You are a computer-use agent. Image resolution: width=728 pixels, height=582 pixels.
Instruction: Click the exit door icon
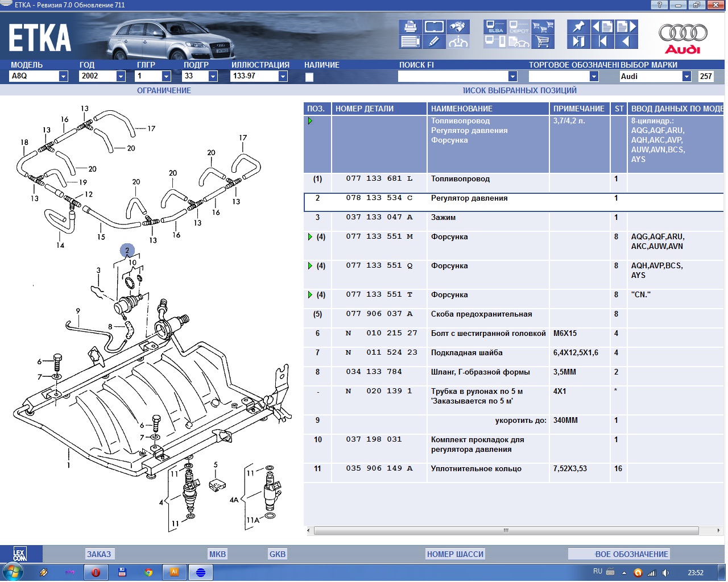[578, 41]
